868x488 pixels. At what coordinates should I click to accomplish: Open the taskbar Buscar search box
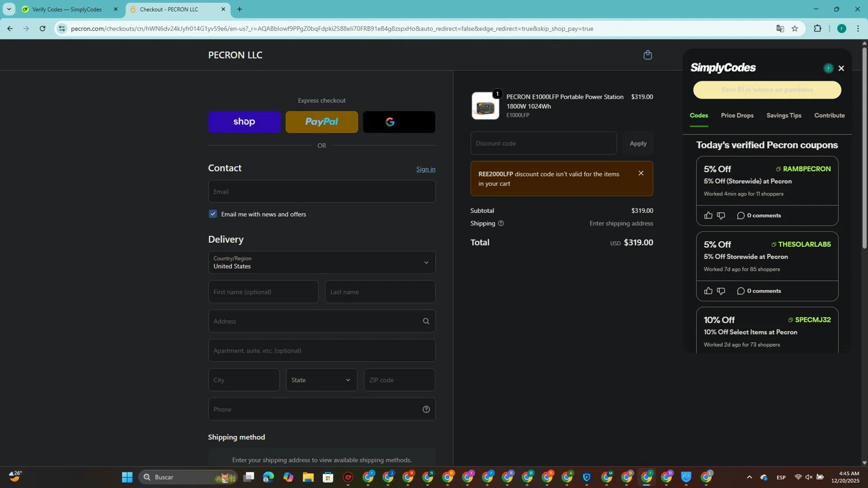pos(187,477)
